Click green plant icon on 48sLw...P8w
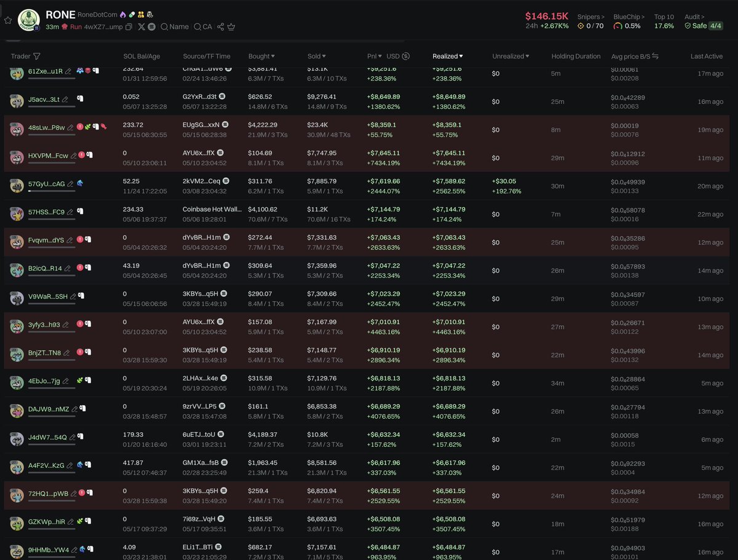The image size is (738, 560). point(87,127)
